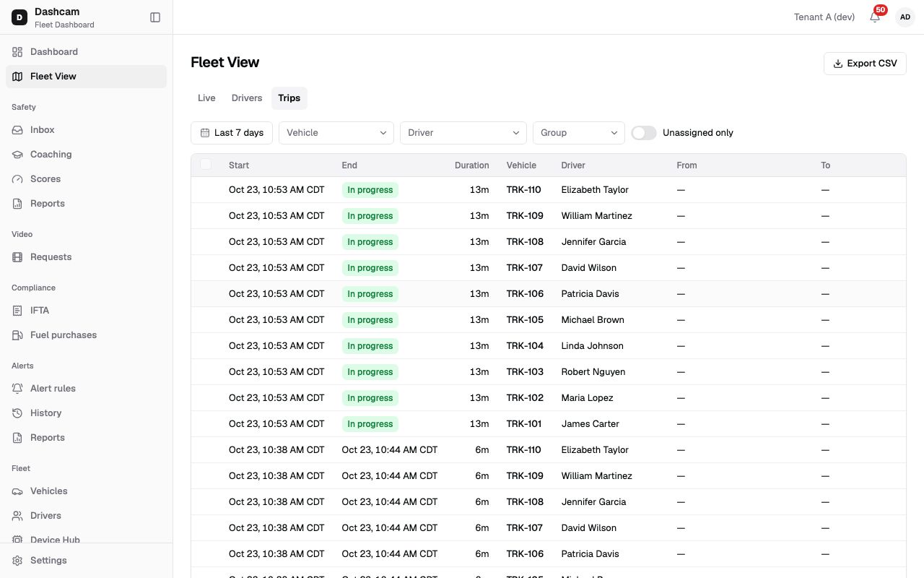Click the Scores gauge icon
The width and height of the screenshot is (924, 578).
(x=17, y=179)
